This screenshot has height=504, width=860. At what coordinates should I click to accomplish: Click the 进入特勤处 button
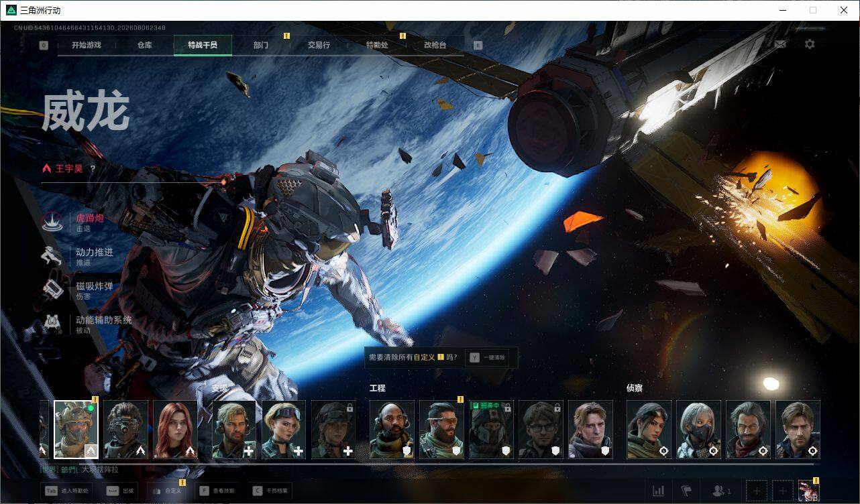point(66,491)
